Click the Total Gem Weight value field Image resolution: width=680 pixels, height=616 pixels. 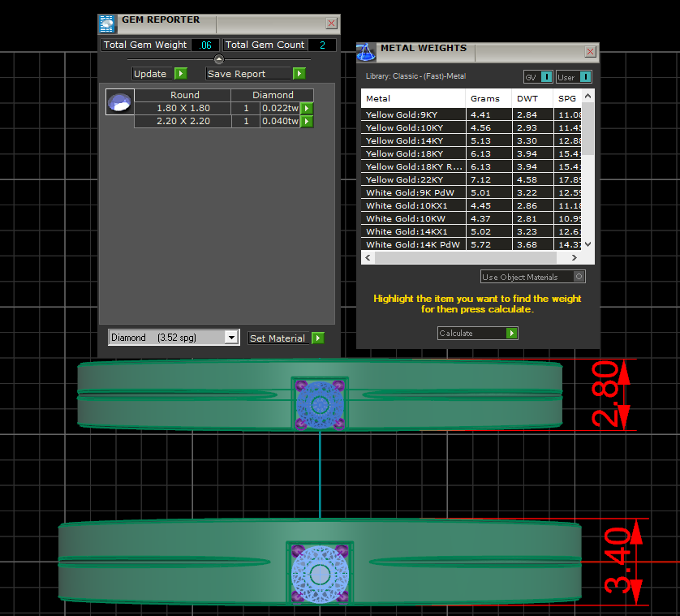click(205, 45)
